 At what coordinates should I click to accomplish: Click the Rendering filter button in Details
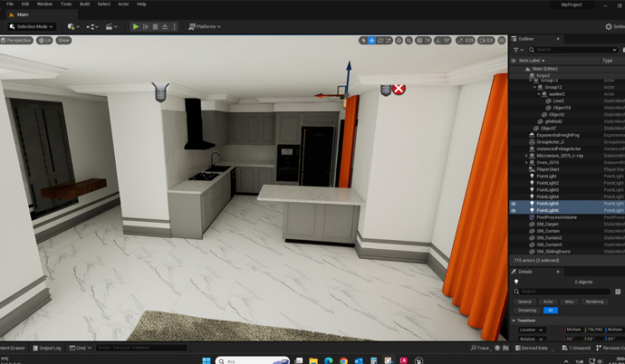tap(594, 302)
